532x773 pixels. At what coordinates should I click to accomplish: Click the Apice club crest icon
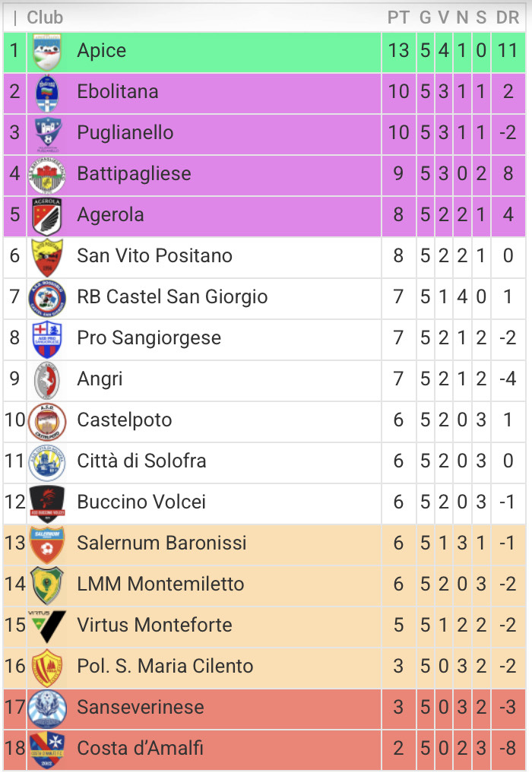[x=47, y=52]
